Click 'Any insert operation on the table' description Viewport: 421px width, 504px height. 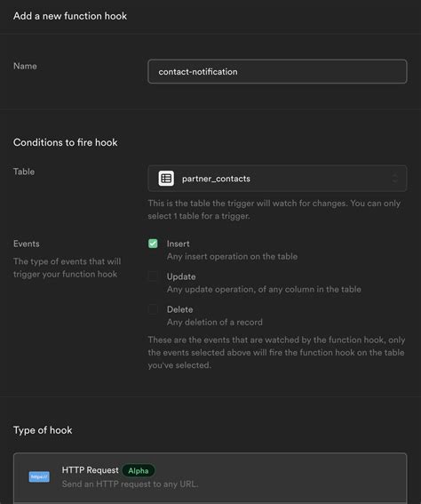[232, 257]
